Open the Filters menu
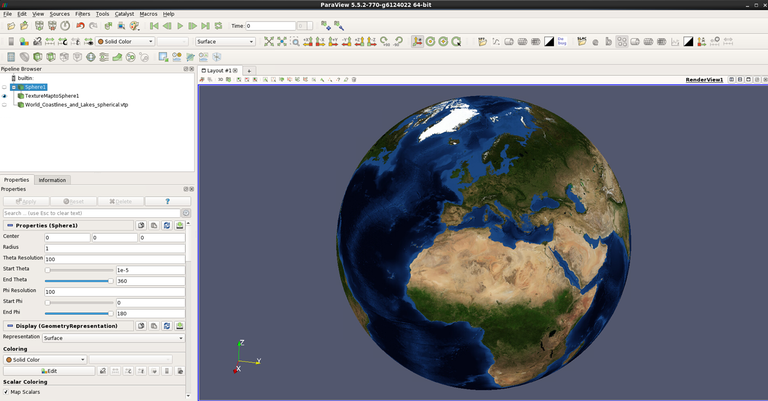 (x=82, y=14)
